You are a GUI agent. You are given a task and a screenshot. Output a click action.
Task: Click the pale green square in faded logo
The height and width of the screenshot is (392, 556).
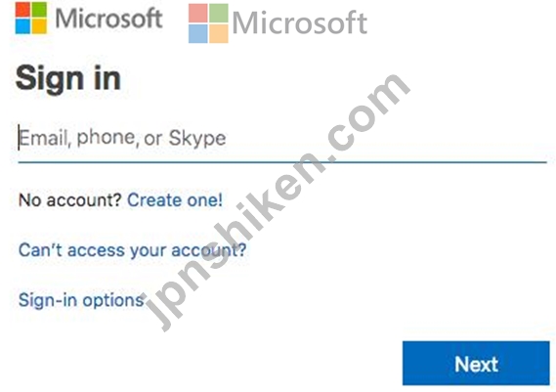pos(219,13)
